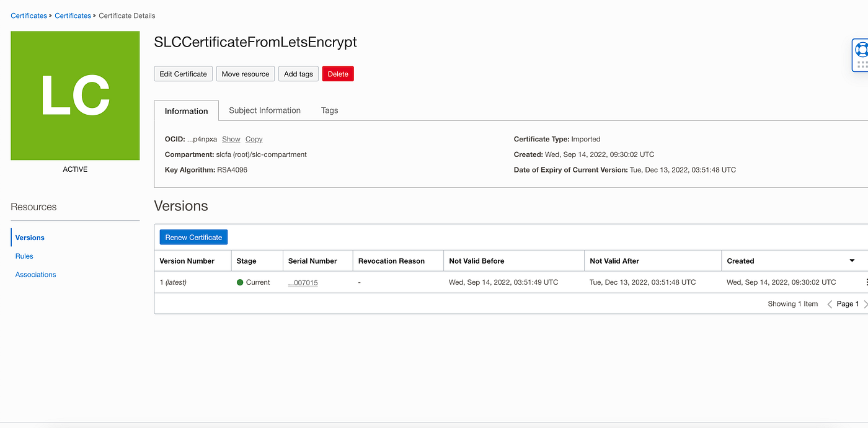Go to next page arrow
This screenshot has width=868, height=428.
(866, 304)
